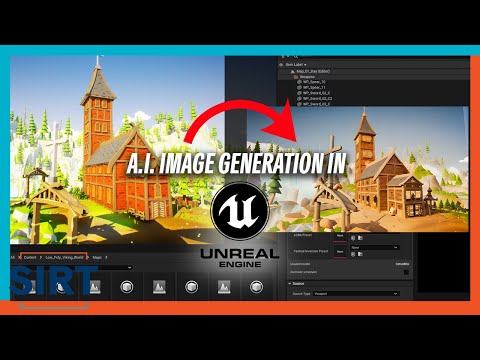Expand the chevron after Maps in the breadcrumb
The image size is (480, 360).
coord(106,257)
